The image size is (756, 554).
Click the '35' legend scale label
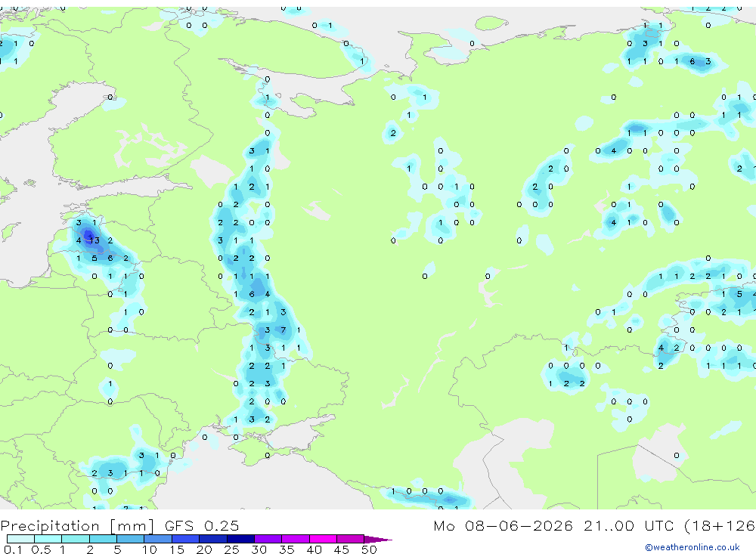tap(287, 549)
